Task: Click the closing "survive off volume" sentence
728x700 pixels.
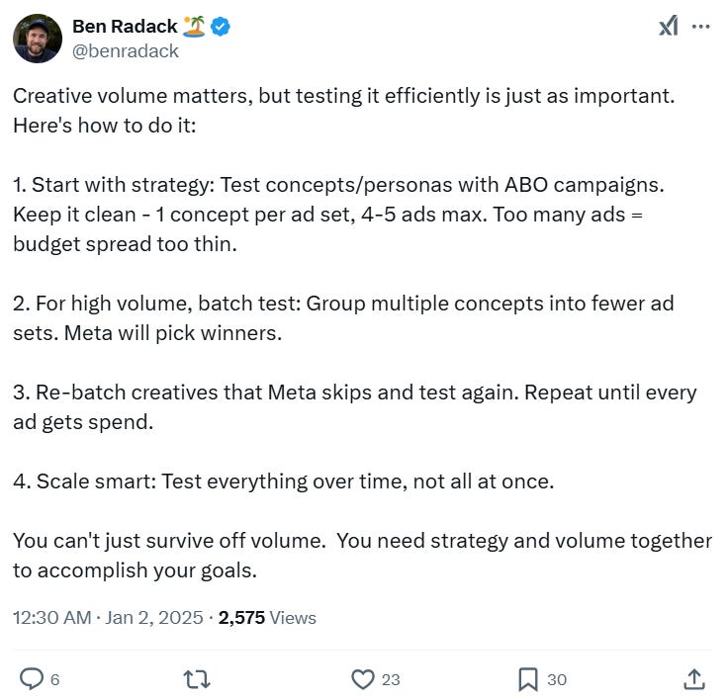Action: 361,541
